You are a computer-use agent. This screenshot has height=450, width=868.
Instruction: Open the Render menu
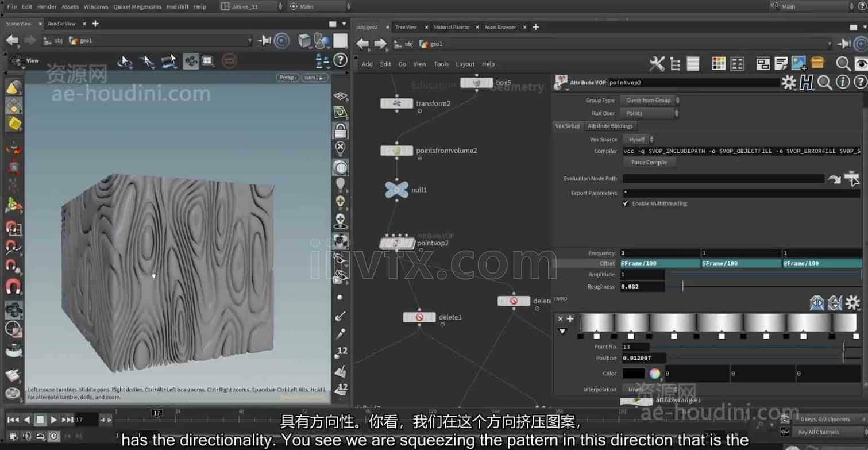pyautogui.click(x=47, y=6)
